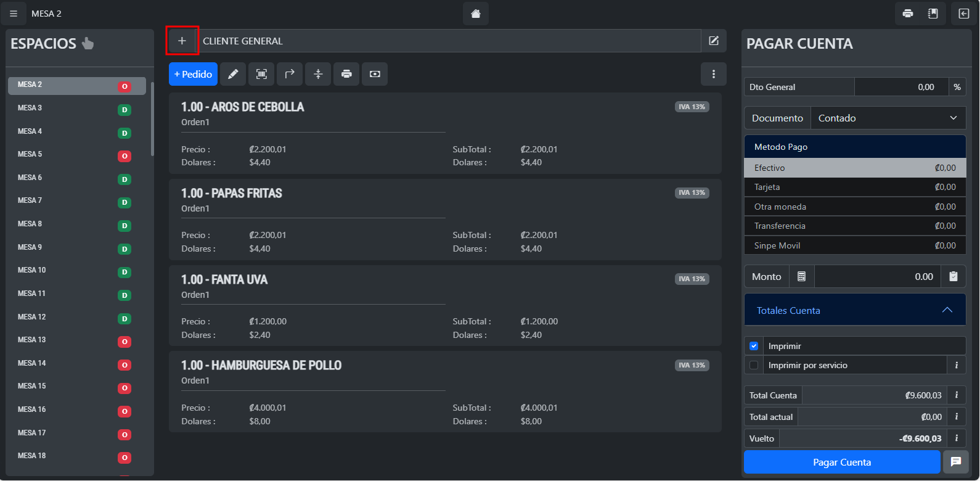Viewport: 980px width, 481px height.
Task: Click the printer icon in order toolbar
Action: pyautogui.click(x=346, y=74)
